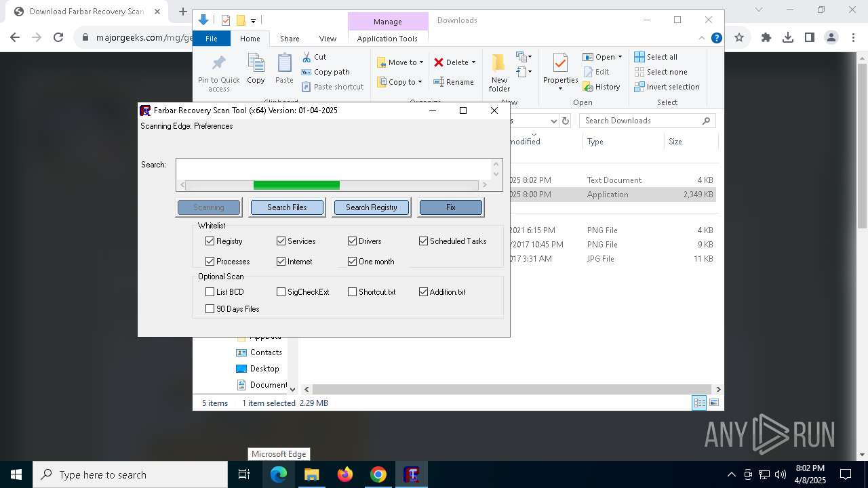The height and width of the screenshot is (488, 868).
Task: Click the Scanning button
Action: tap(209, 207)
